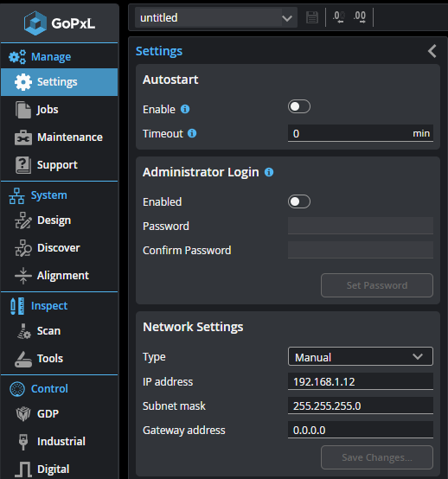Image resolution: width=448 pixels, height=479 pixels.
Task: Click the Save Changes button
Action: tap(377, 457)
